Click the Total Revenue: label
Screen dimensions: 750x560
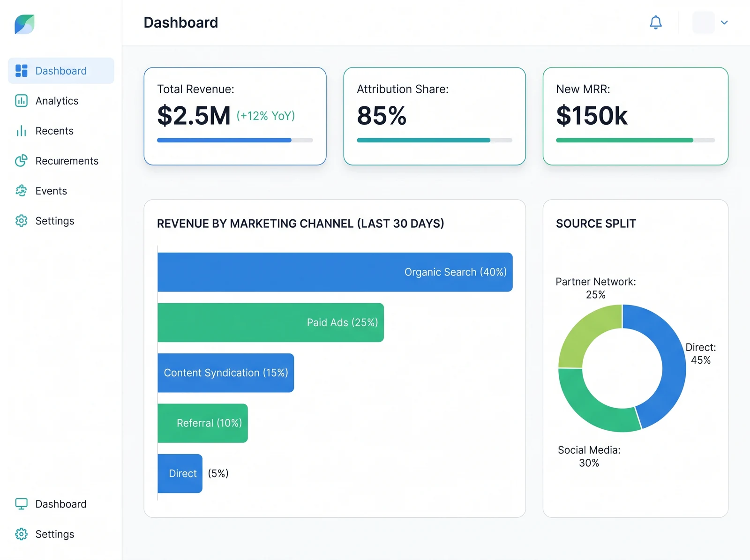coord(195,89)
